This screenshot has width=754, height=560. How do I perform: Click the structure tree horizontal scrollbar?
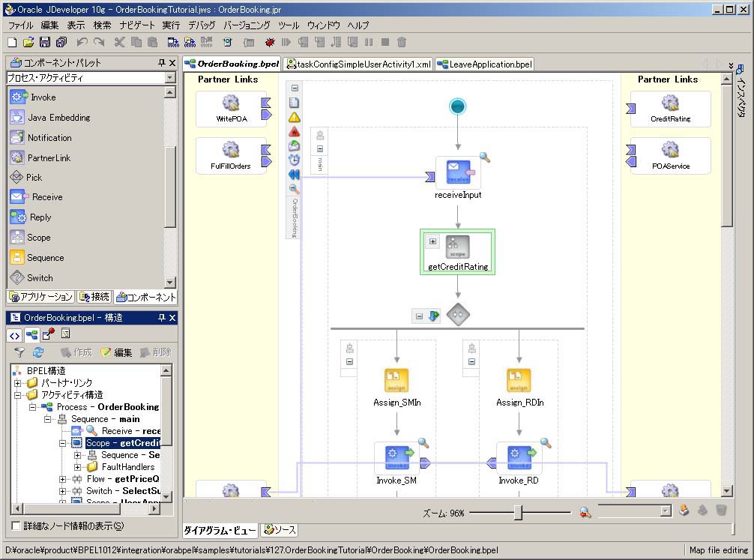pyautogui.click(x=85, y=508)
